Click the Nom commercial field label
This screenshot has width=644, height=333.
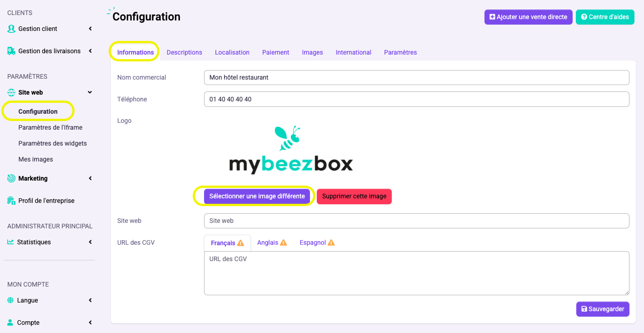tap(142, 77)
